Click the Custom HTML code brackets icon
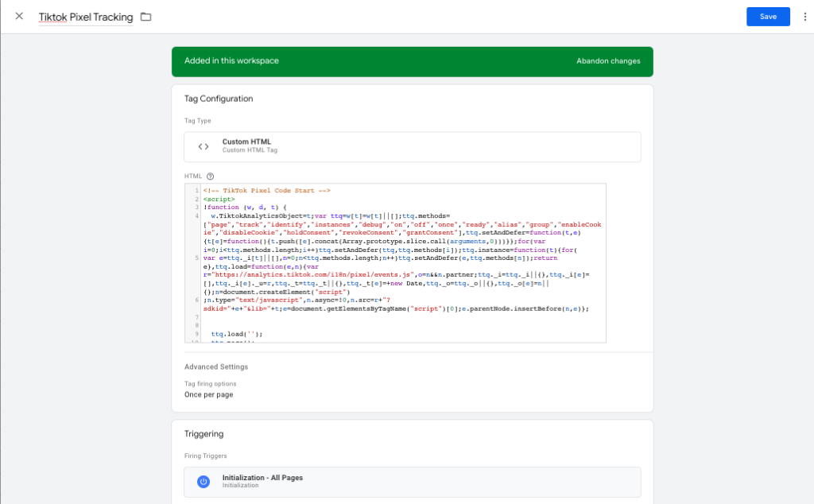Viewport: 814px width, 504px height. [x=203, y=146]
